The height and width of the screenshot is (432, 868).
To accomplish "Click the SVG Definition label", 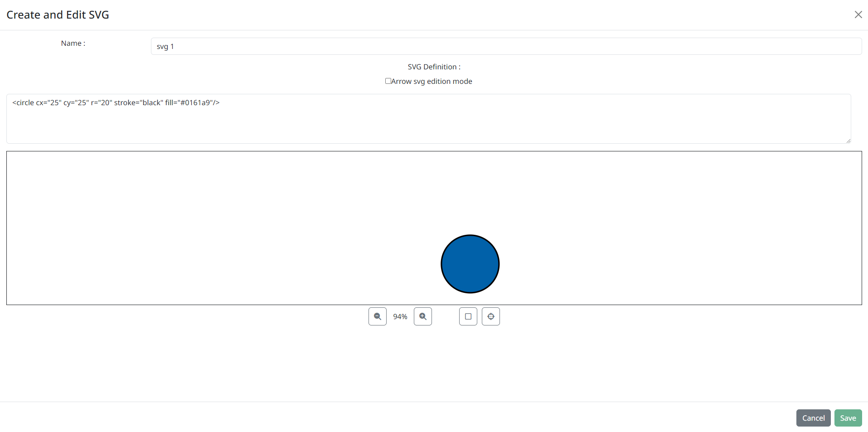I will pyautogui.click(x=434, y=67).
